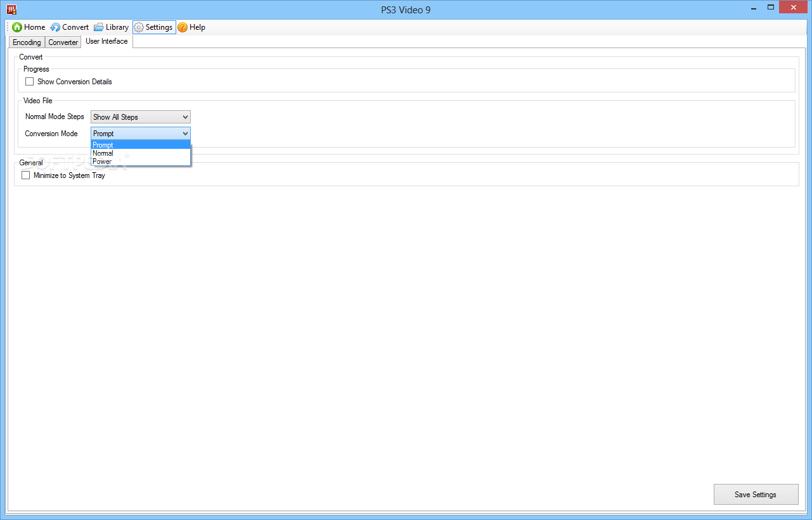The height and width of the screenshot is (520, 812).
Task: Maximize the PS3 Video 9 window
Action: (x=771, y=8)
